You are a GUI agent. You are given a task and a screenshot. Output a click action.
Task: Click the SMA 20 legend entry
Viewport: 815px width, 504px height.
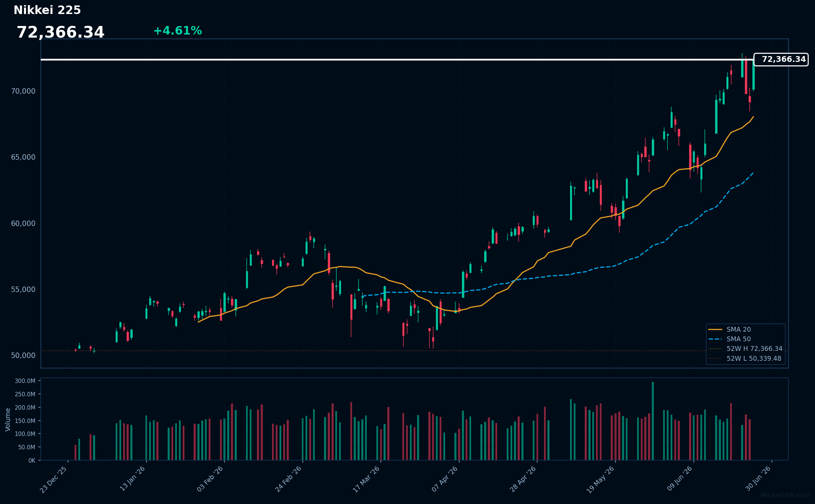click(729, 330)
